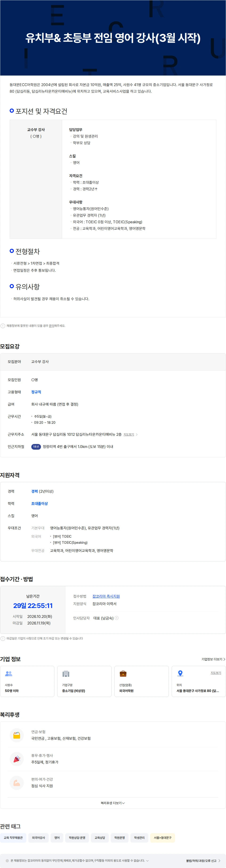The height and width of the screenshot is (868, 226).
Task: Select the 교육상담 tag
Action: 100,838
